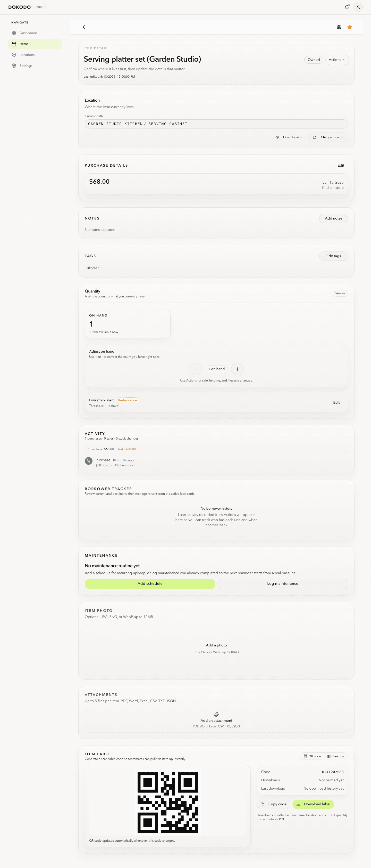Screen dimensions: 371x868
Task: Click the Locations pin icon in sidebar
Action: pyautogui.click(x=14, y=55)
